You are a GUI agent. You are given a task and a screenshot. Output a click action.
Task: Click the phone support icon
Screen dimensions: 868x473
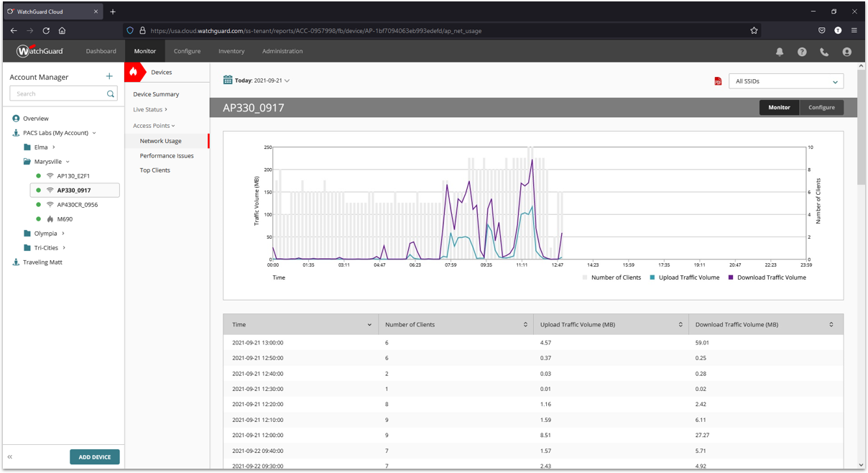pyautogui.click(x=824, y=52)
